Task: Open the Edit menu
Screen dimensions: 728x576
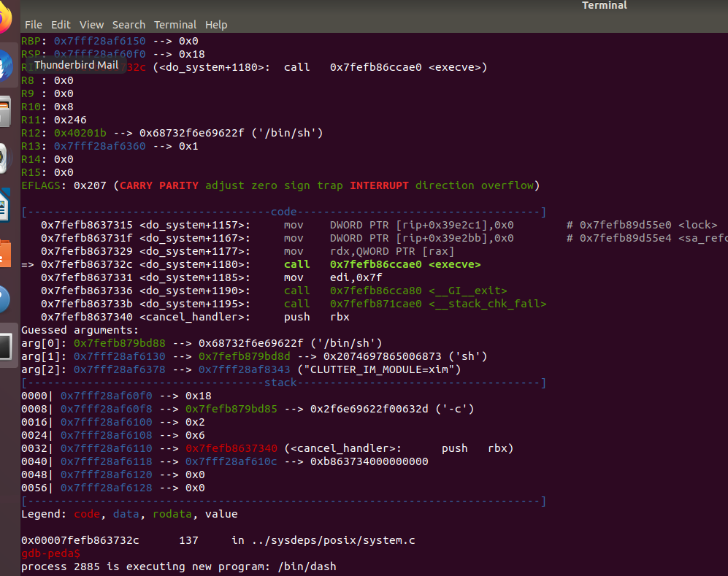Action: click(x=61, y=25)
